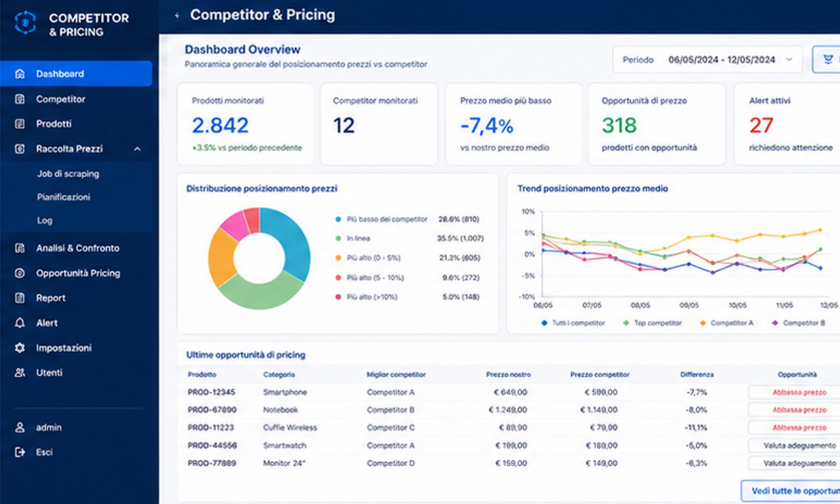Click Esci to log out
Viewport: 840px width, 504px height.
44,452
